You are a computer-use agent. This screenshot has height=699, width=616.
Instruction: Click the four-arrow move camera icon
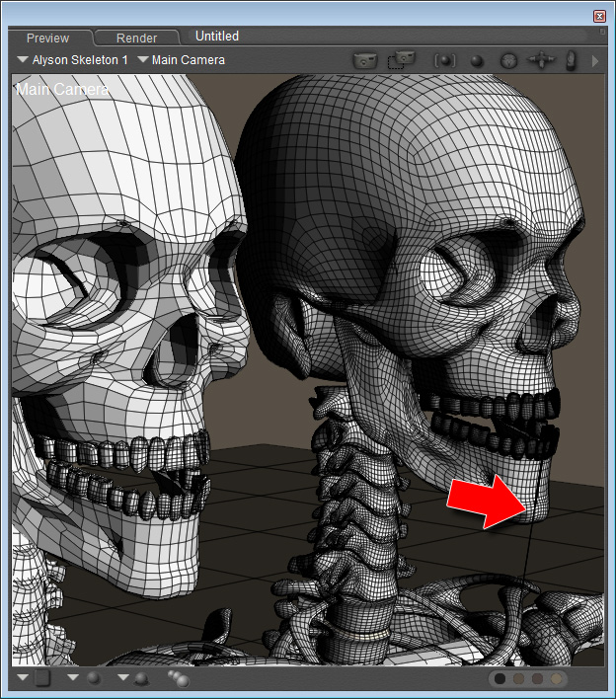542,60
